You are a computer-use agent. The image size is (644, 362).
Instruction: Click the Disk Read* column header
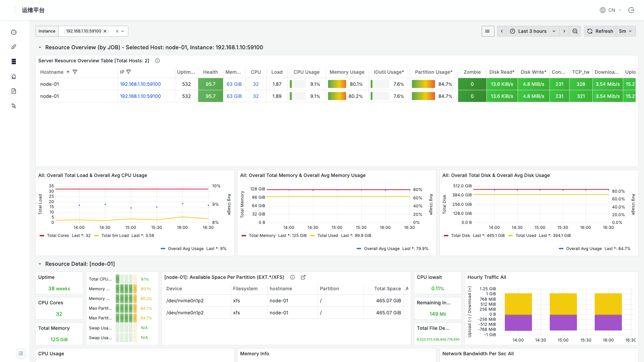coord(502,72)
